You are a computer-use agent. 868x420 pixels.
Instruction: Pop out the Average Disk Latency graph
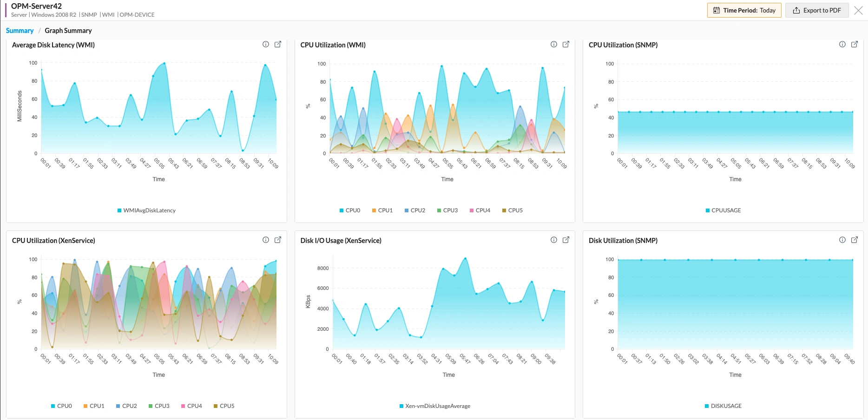[x=278, y=44]
